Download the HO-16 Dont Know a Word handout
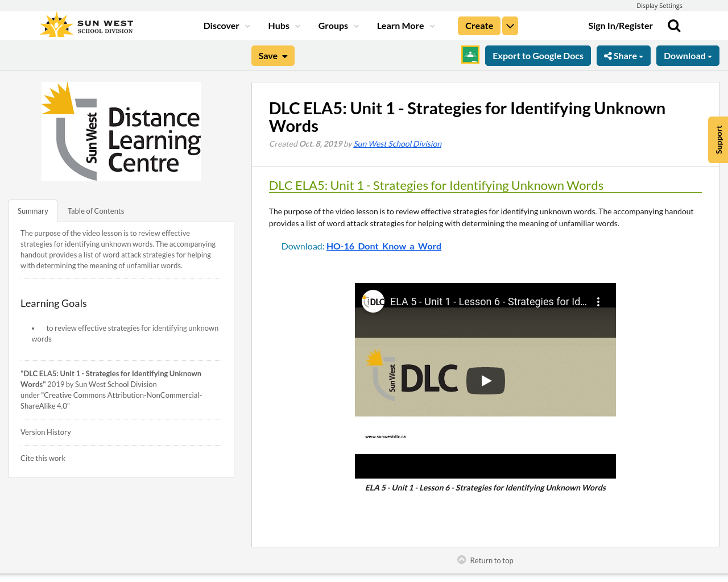Viewport: 728px width, 582px height. point(384,246)
